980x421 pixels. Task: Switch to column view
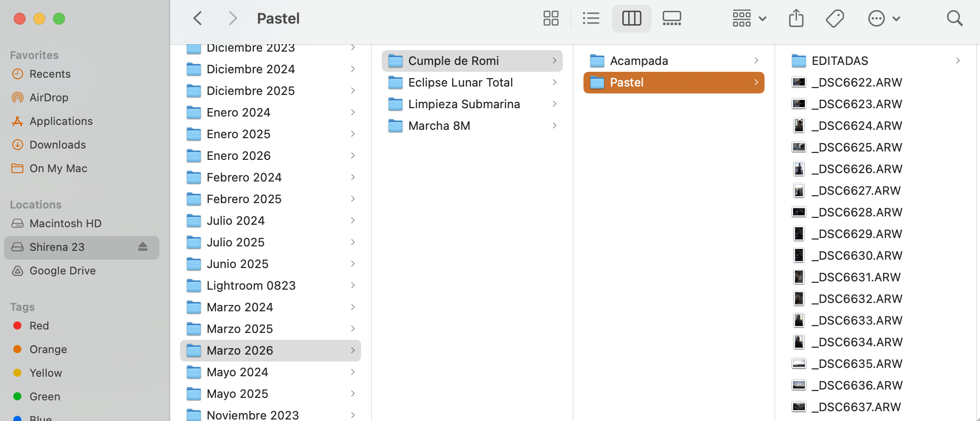[632, 19]
